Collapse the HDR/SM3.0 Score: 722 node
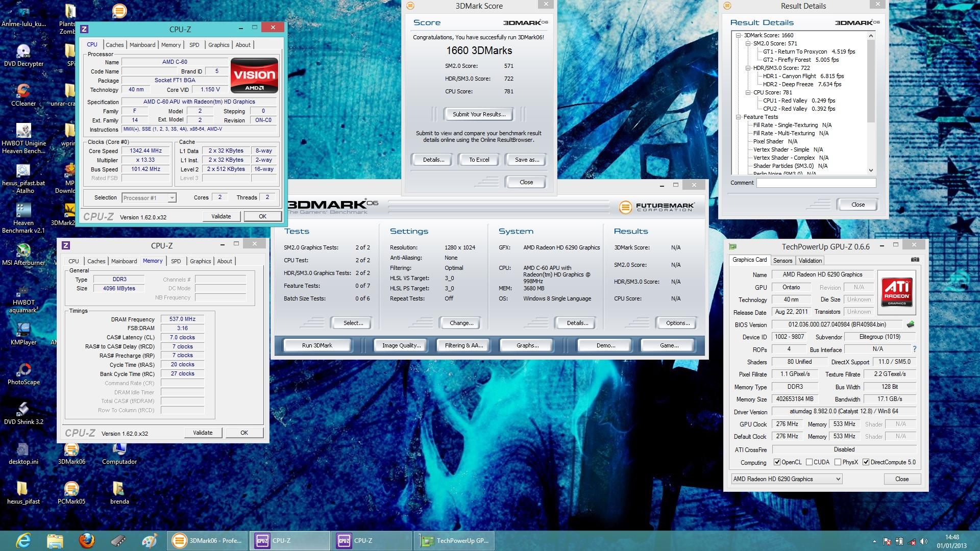The width and height of the screenshot is (980, 551). coord(748,68)
